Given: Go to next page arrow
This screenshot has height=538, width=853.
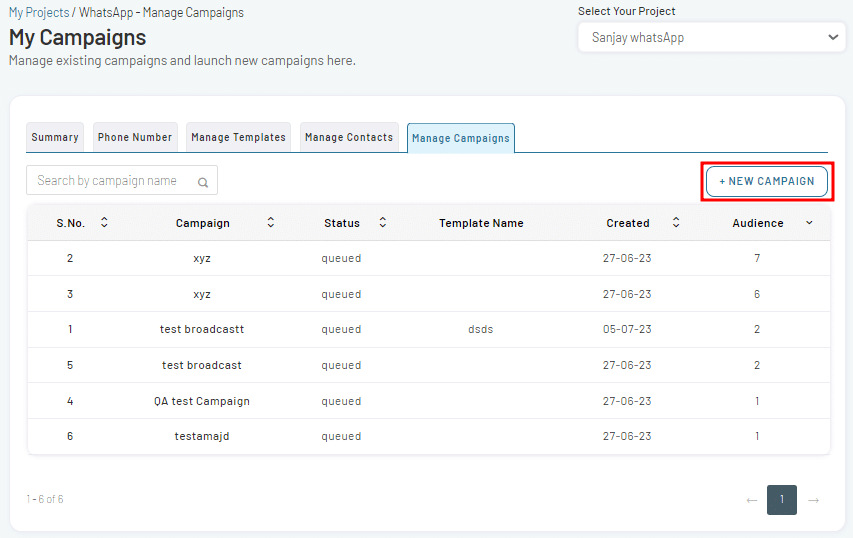Looking at the screenshot, I should click(814, 500).
